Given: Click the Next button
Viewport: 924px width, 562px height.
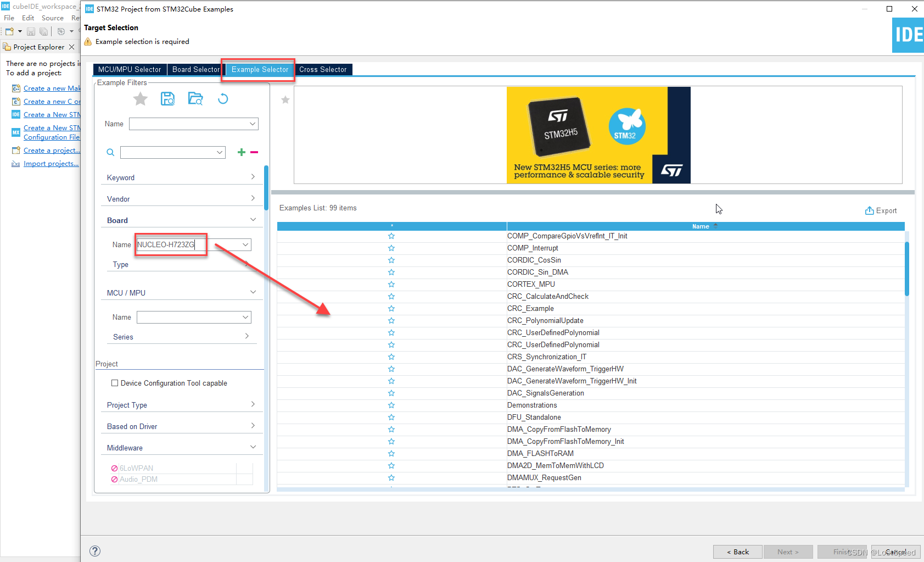Looking at the screenshot, I should pyautogui.click(x=788, y=552).
